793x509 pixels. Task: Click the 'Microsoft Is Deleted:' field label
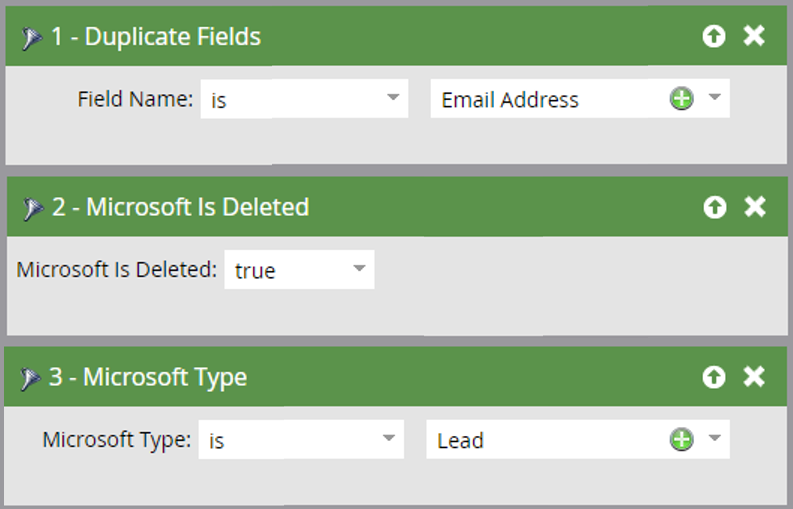(x=117, y=270)
